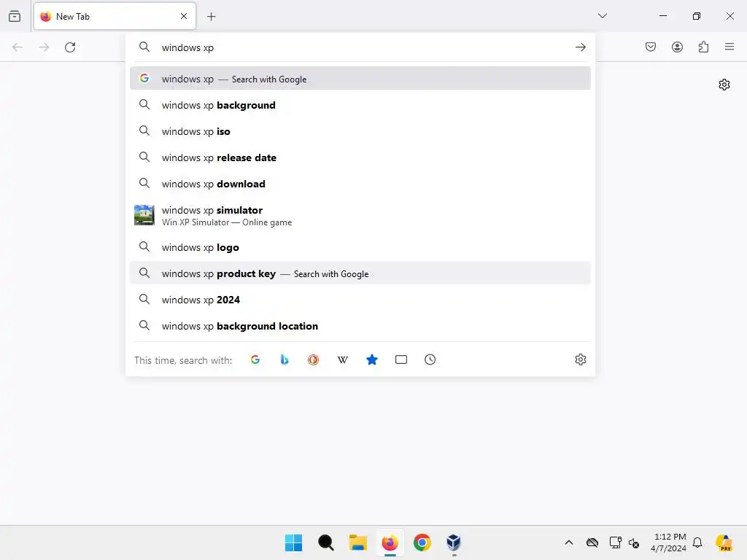Open the Windows Start menu
The height and width of the screenshot is (560, 747).
(293, 542)
